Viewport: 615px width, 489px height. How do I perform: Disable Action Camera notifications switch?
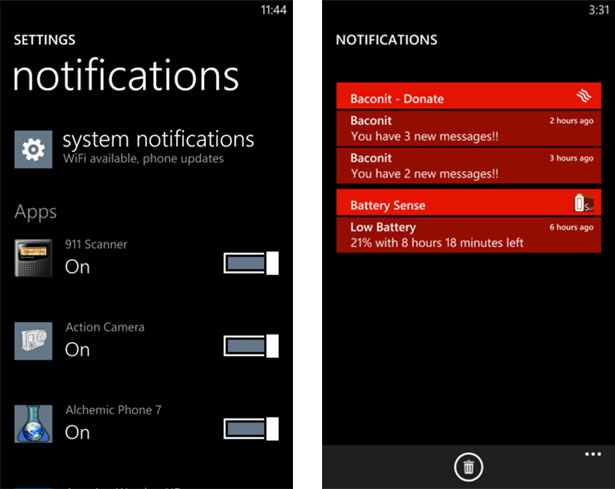(251, 346)
